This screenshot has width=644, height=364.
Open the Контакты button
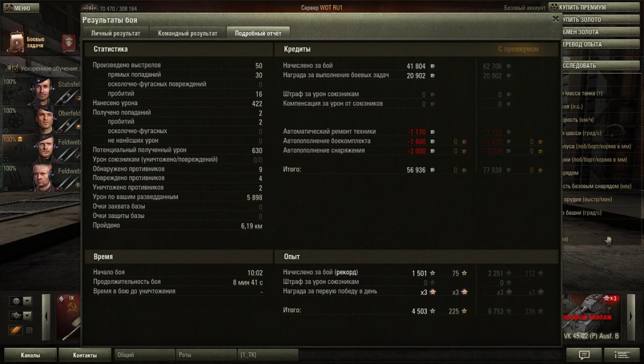pos(85,355)
